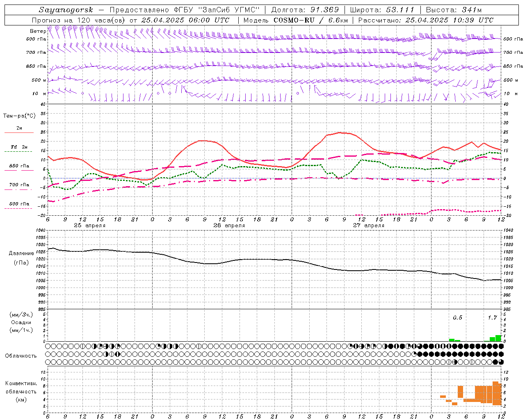This screenshot has width=525, height=420.
Task: Click the 'Давление' pressure label
Action: point(21,253)
